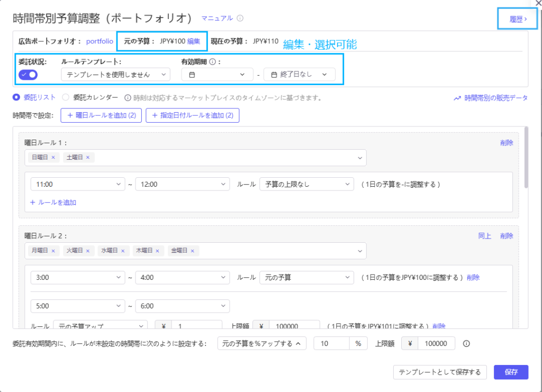The image size is (542, 392).
Task: Open 時間帯別の販売データ link
Action: pyautogui.click(x=495, y=98)
